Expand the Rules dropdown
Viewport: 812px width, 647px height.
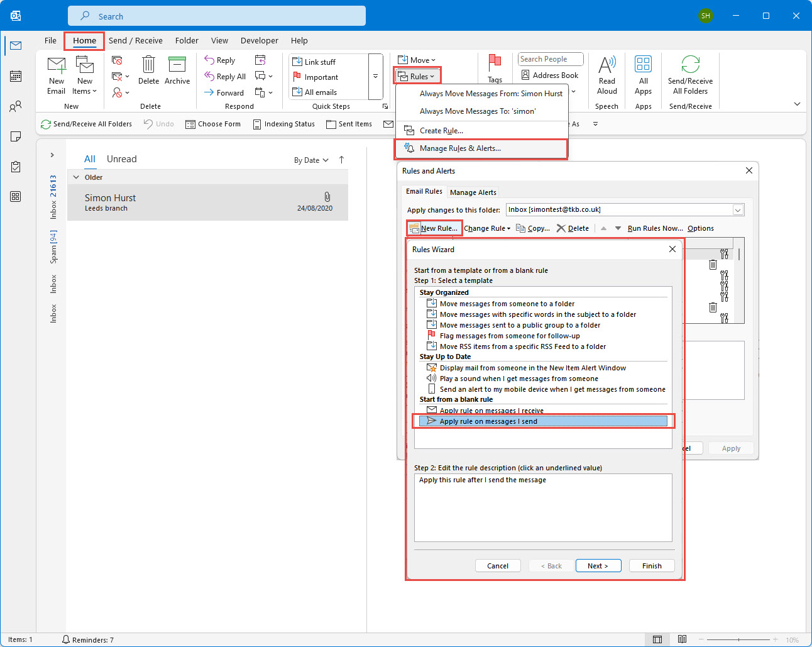pos(417,77)
